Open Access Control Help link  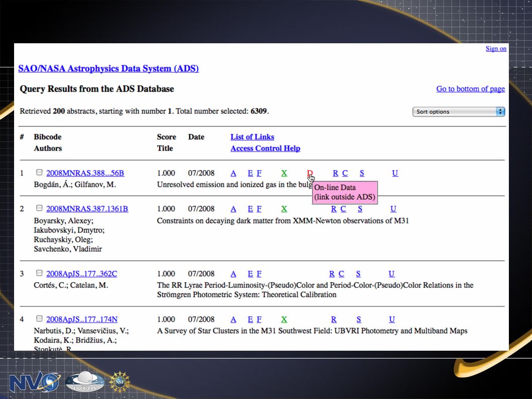(x=265, y=148)
